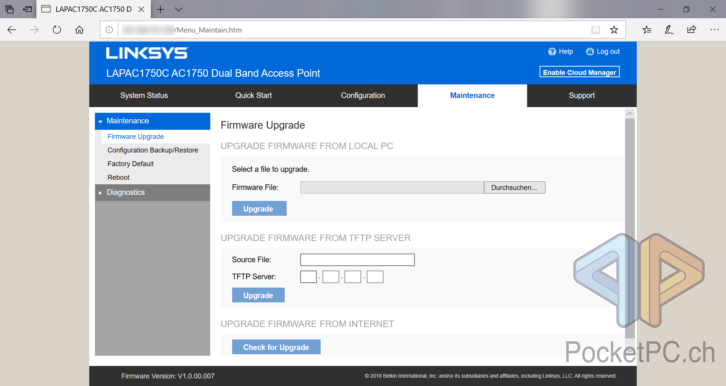Click second TFTP Server octet field
The width and height of the screenshot is (726, 386).
tap(331, 277)
